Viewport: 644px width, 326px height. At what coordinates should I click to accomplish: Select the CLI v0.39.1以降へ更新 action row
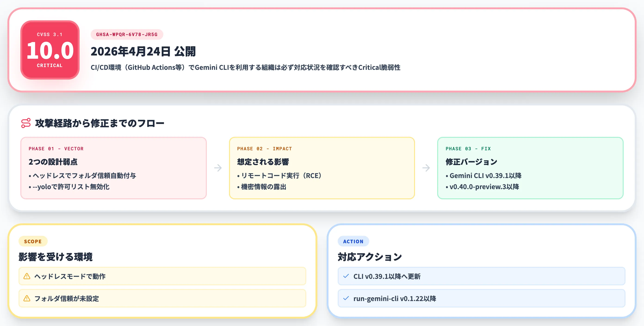pos(482,276)
